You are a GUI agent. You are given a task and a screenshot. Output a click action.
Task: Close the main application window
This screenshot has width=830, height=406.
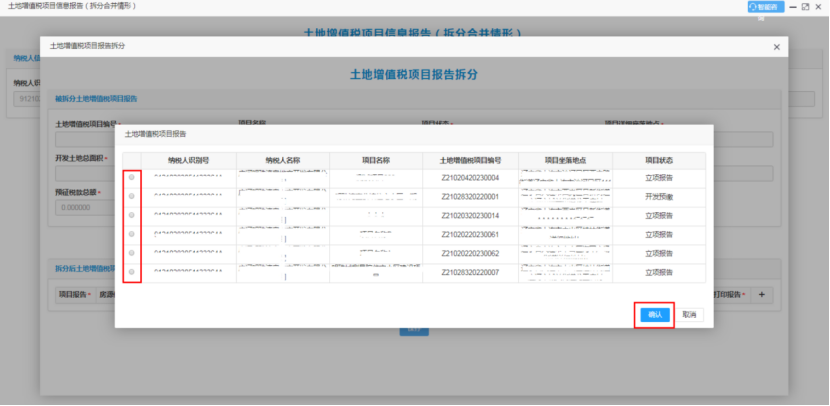tap(819, 7)
